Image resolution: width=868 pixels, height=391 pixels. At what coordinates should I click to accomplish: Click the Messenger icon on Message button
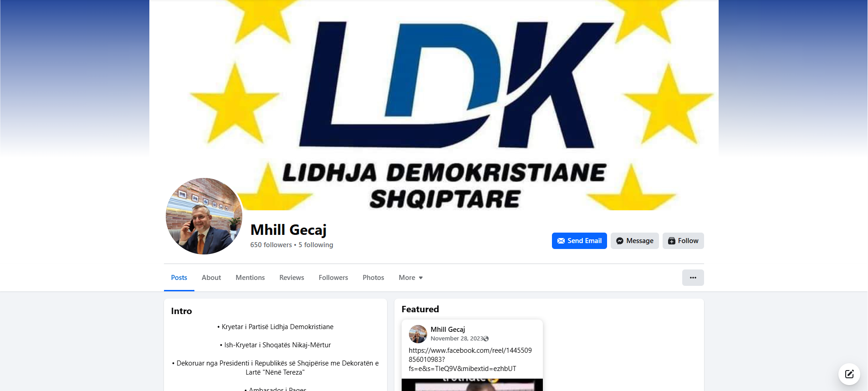[620, 241]
